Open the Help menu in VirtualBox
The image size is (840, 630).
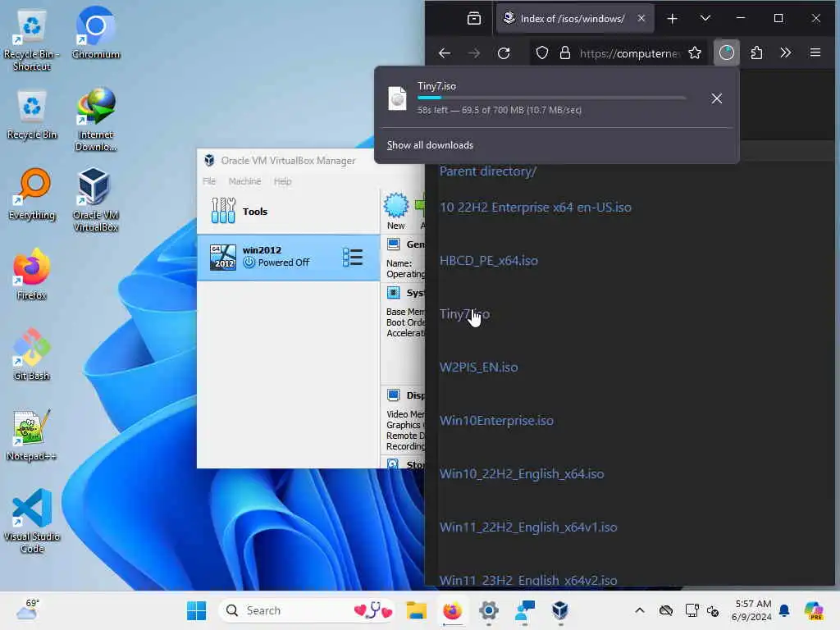(282, 181)
